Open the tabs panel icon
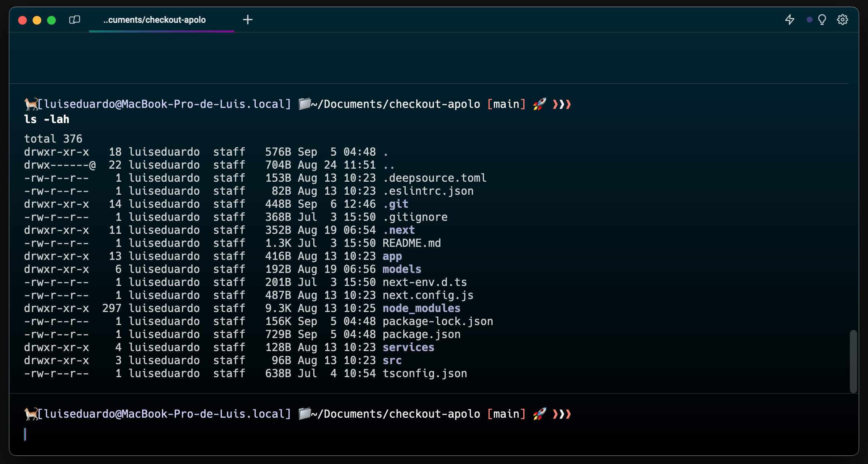Screen dimensions: 868x464 tap(75, 20)
